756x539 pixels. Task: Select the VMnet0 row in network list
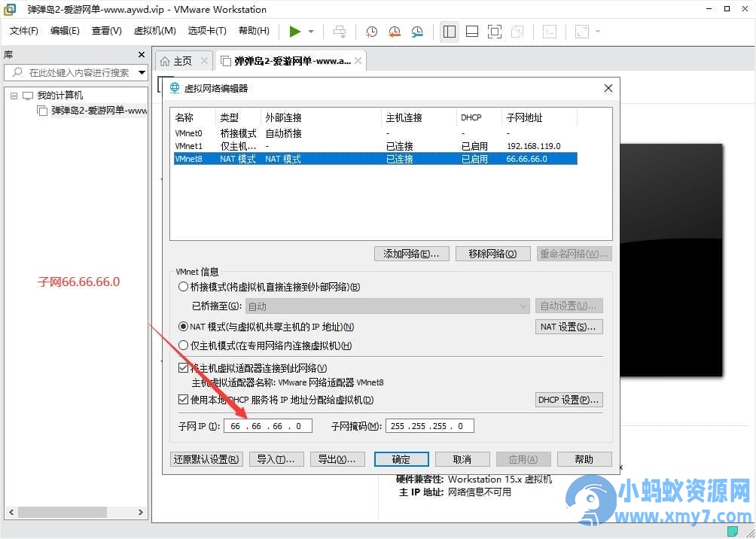point(375,133)
